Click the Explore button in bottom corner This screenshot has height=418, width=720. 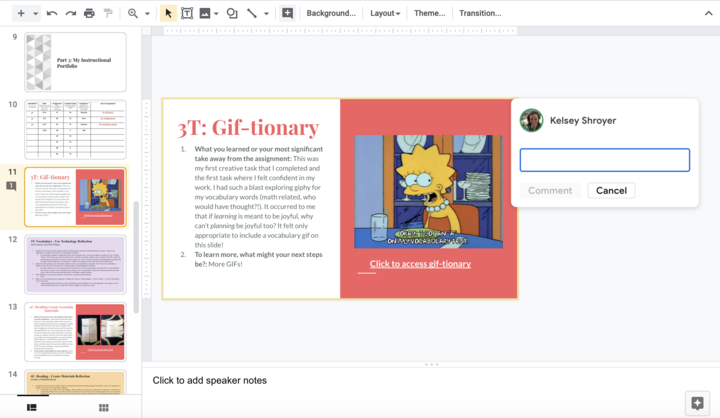697,403
